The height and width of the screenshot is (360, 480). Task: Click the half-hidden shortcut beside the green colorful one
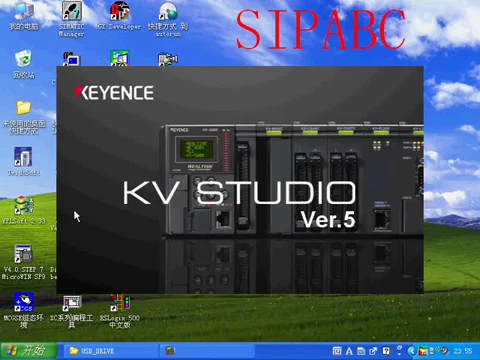point(168,59)
